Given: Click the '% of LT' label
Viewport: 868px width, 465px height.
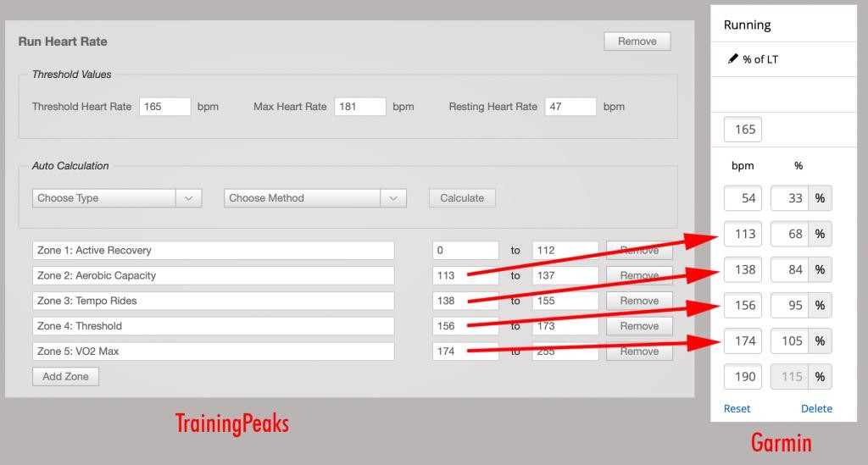Looking at the screenshot, I should 760,59.
